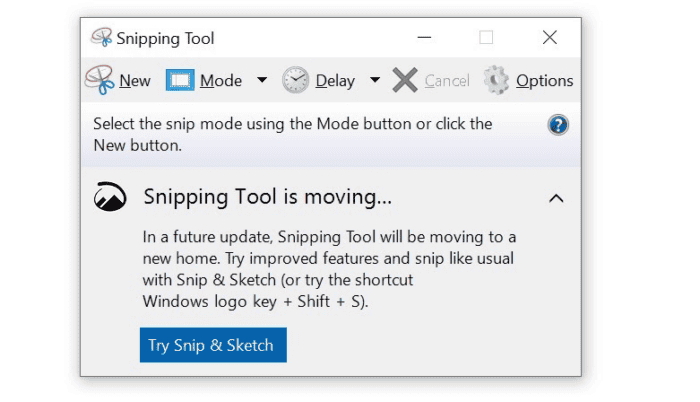Screen dimensions: 700x402
Task: Click the grey X Cancel icon
Action: (x=405, y=80)
